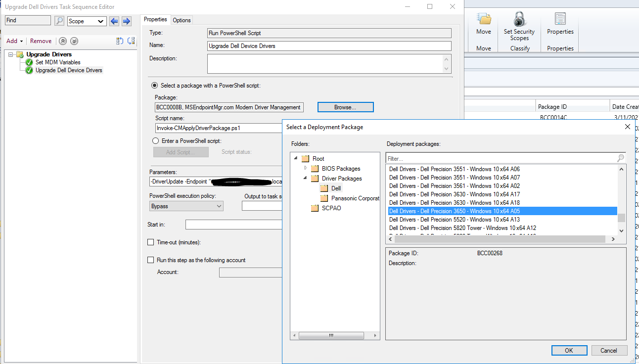The image size is (639, 364).
Task: Go to previous search result blue arrow
Action: click(114, 21)
